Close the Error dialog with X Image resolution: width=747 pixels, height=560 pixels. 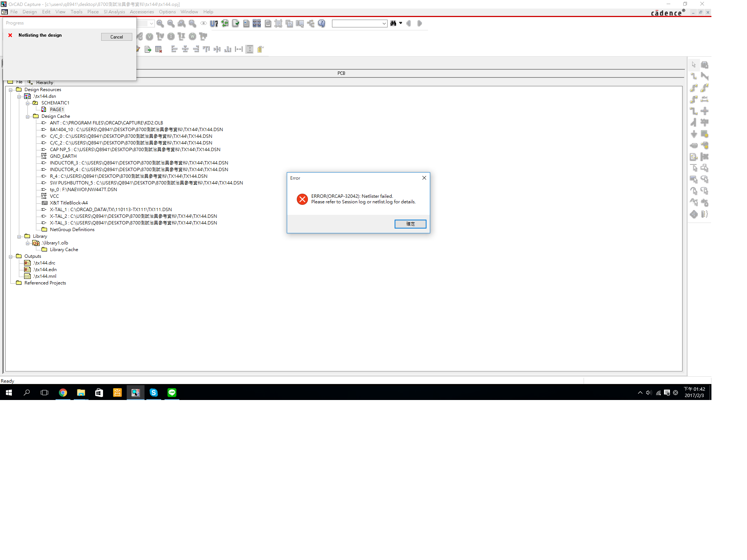[424, 178]
